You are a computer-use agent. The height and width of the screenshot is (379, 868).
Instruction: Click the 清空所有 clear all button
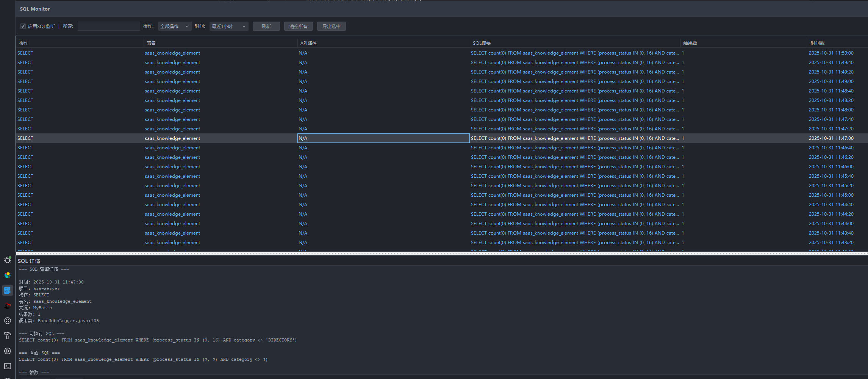[298, 26]
